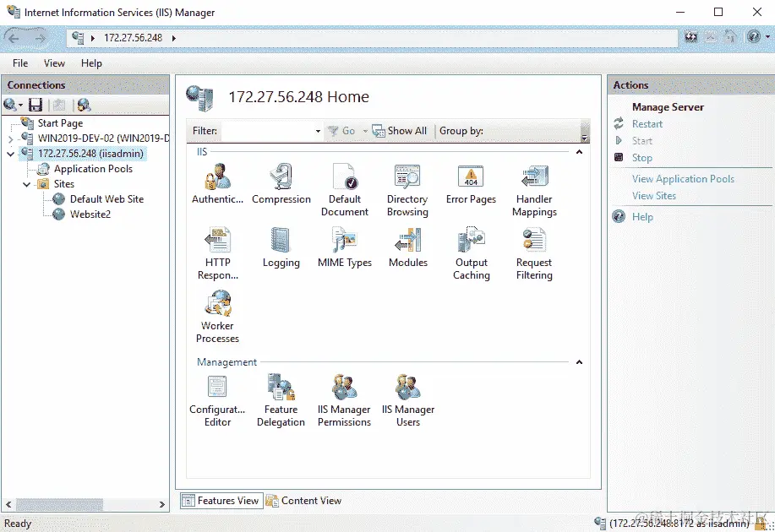Click left arrow of Connections horizontal scrollbar
775x532 pixels.
pyautogui.click(x=8, y=504)
